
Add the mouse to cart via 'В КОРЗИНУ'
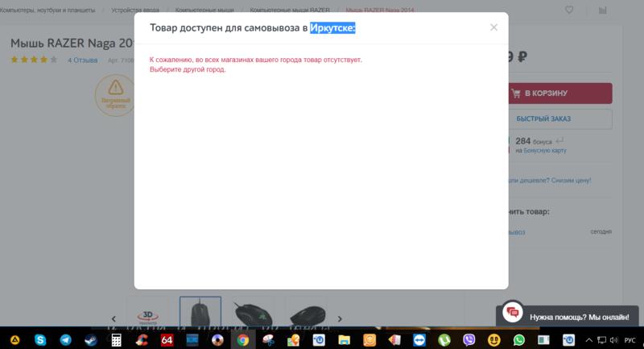(x=560, y=93)
